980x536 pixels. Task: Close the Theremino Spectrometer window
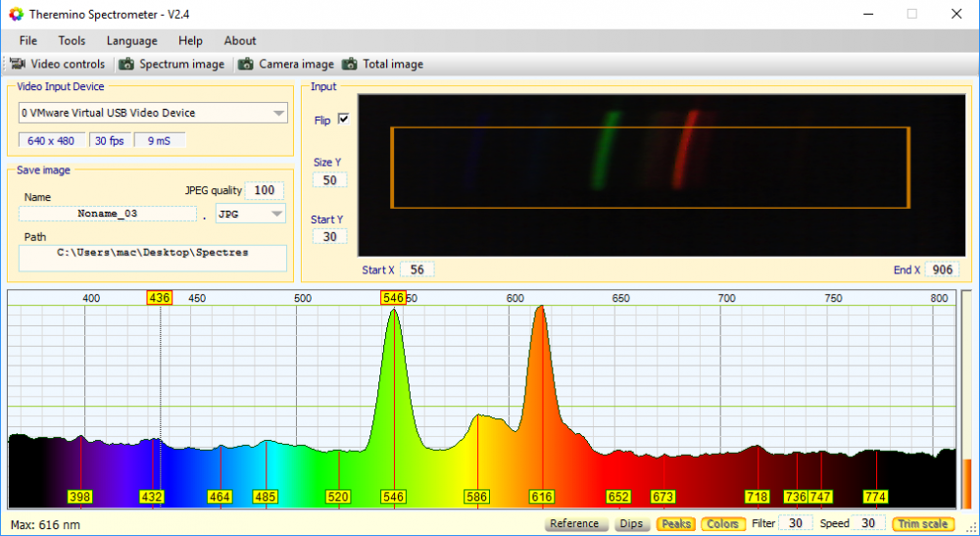[x=956, y=14]
